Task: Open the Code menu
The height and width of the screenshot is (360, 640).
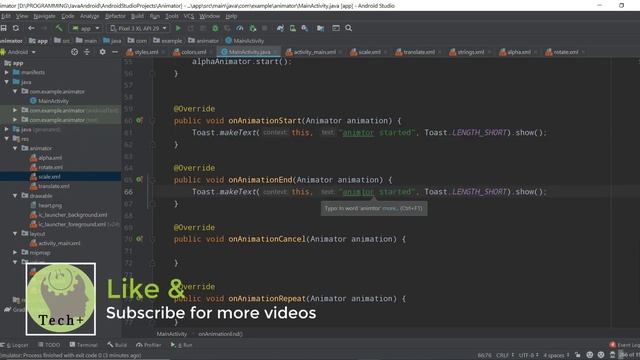Action: tap(68, 16)
